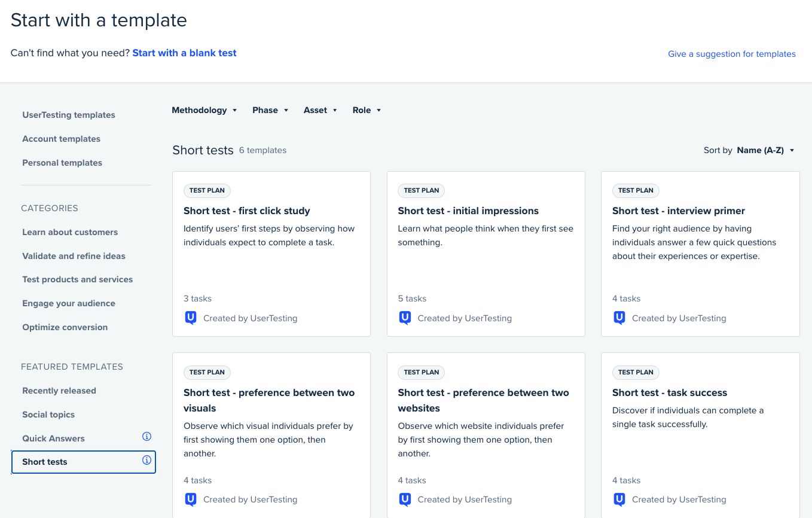
Task: Open the Methodology filter dropdown
Action: (x=204, y=110)
